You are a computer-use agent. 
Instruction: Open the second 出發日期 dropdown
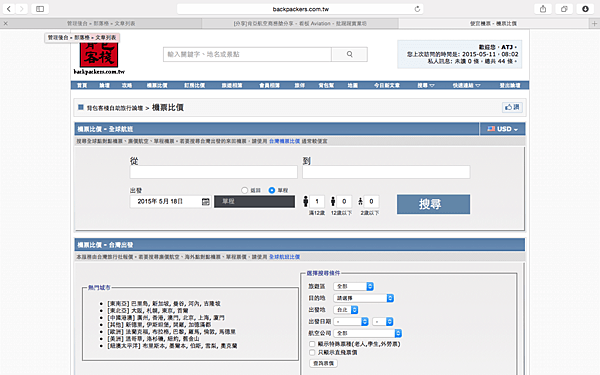(x=383, y=321)
